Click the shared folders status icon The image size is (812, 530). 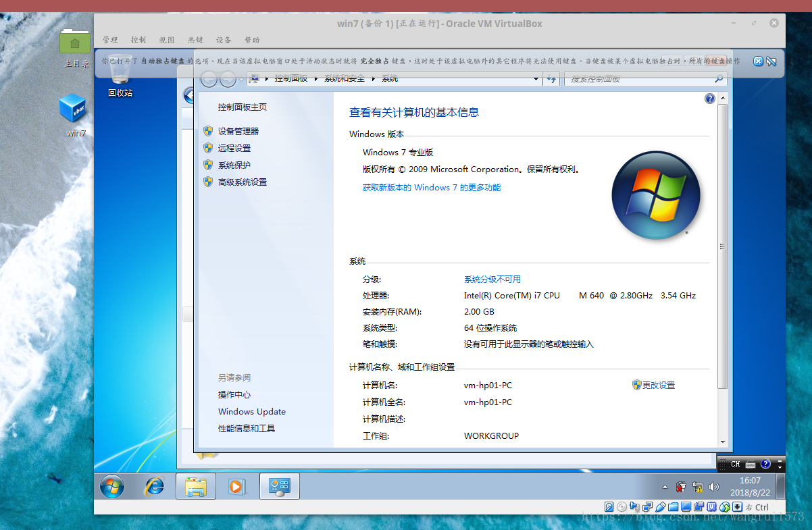pos(673,507)
